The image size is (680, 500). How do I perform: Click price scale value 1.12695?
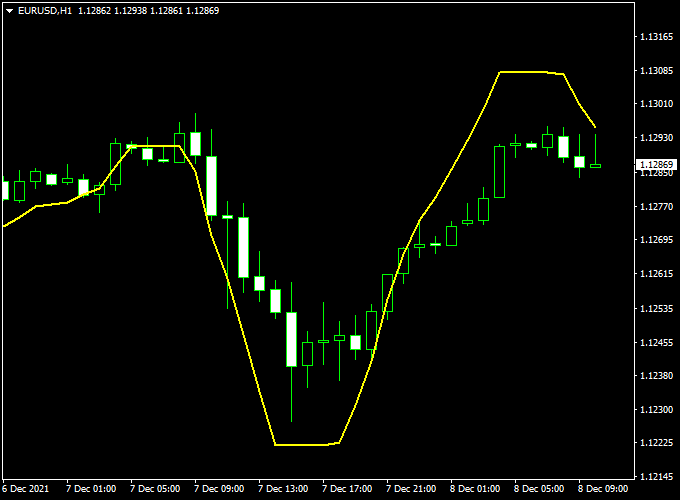coord(657,239)
